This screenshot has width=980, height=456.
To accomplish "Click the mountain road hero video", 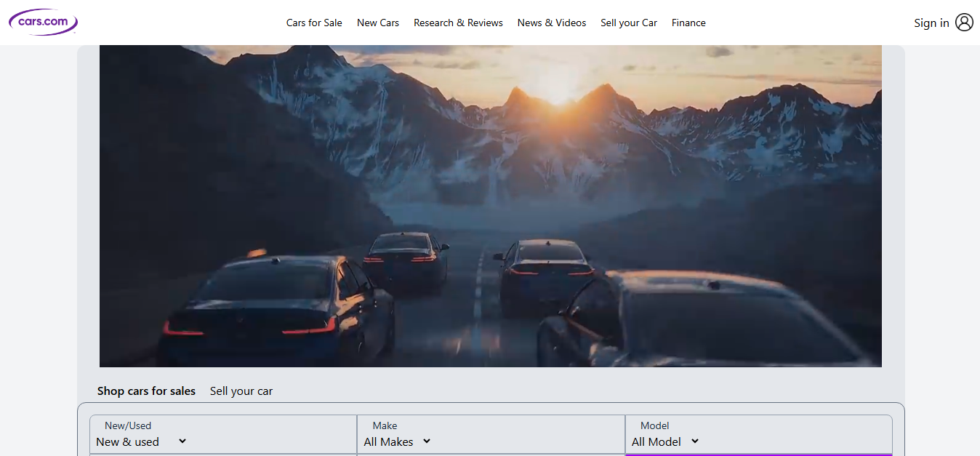I will coord(490,206).
